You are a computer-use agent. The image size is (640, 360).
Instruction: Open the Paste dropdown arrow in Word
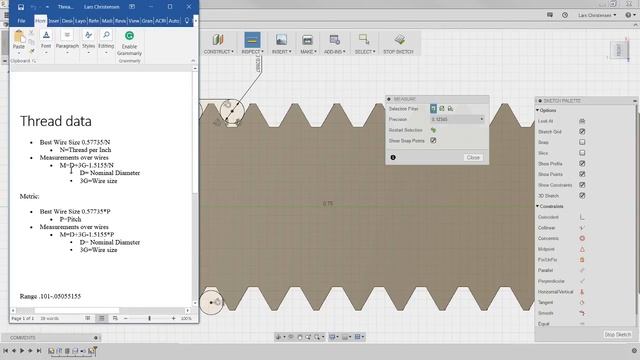[x=19, y=53]
